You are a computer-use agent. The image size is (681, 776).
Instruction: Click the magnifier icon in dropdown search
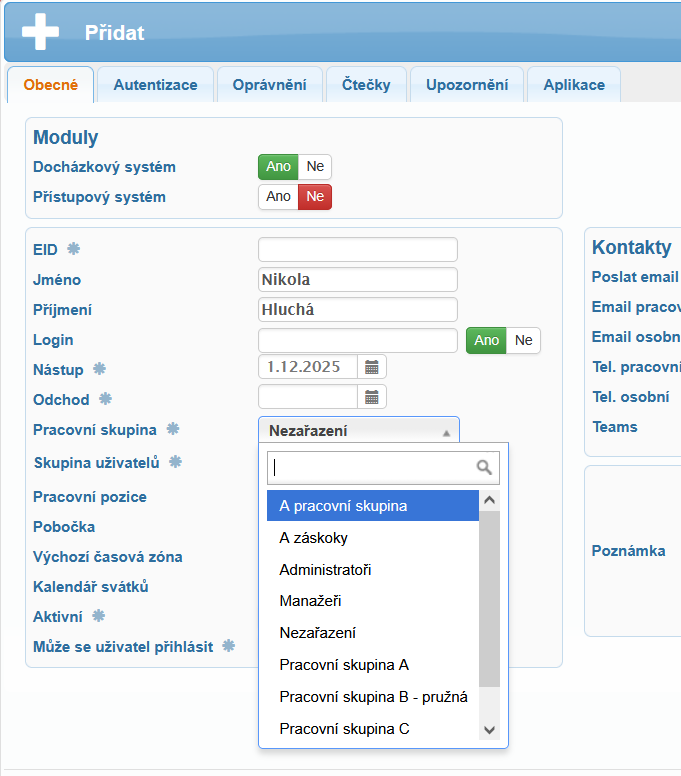pyautogui.click(x=484, y=467)
